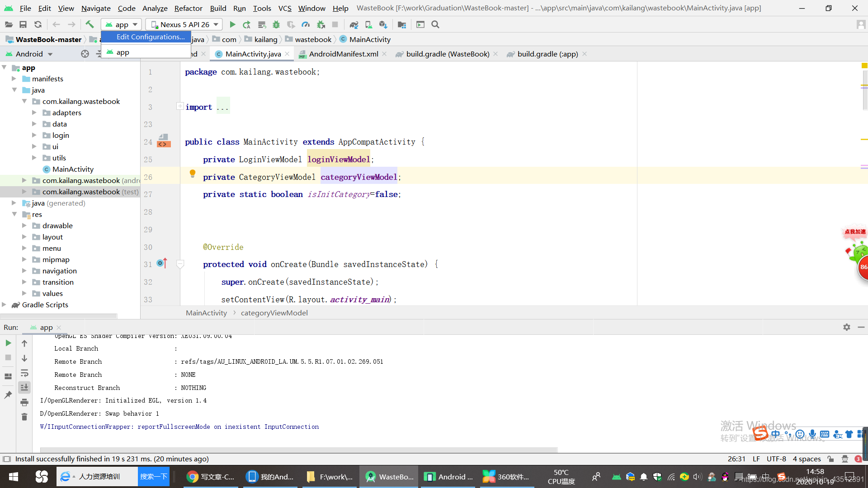
Task: Select the Debug app icon in the toolbar
Action: tap(276, 24)
